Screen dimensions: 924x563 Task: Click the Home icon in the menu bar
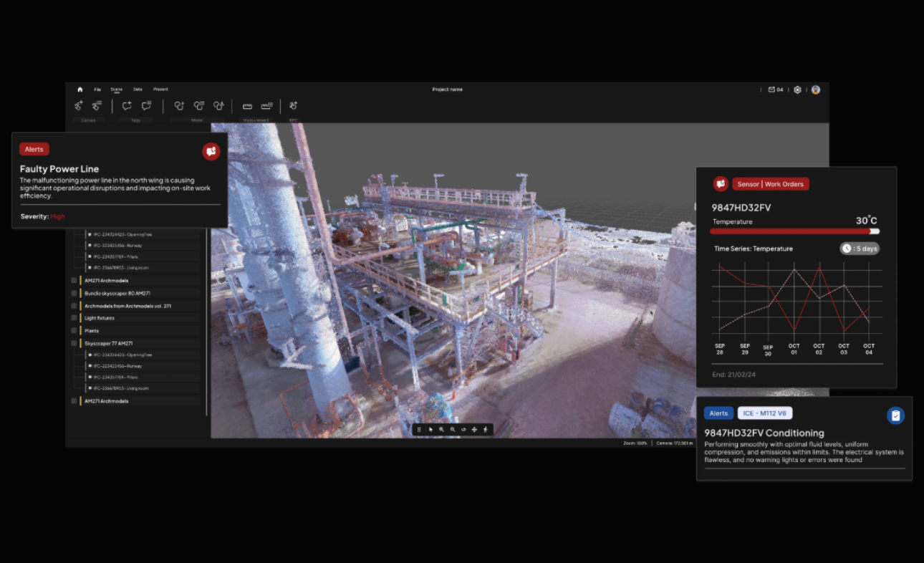tap(80, 90)
